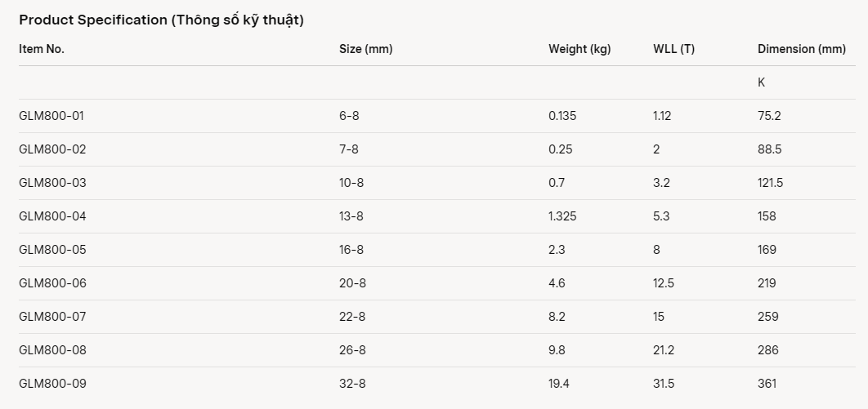Click the Size (mm) column header
The image size is (868, 409).
[x=365, y=49]
